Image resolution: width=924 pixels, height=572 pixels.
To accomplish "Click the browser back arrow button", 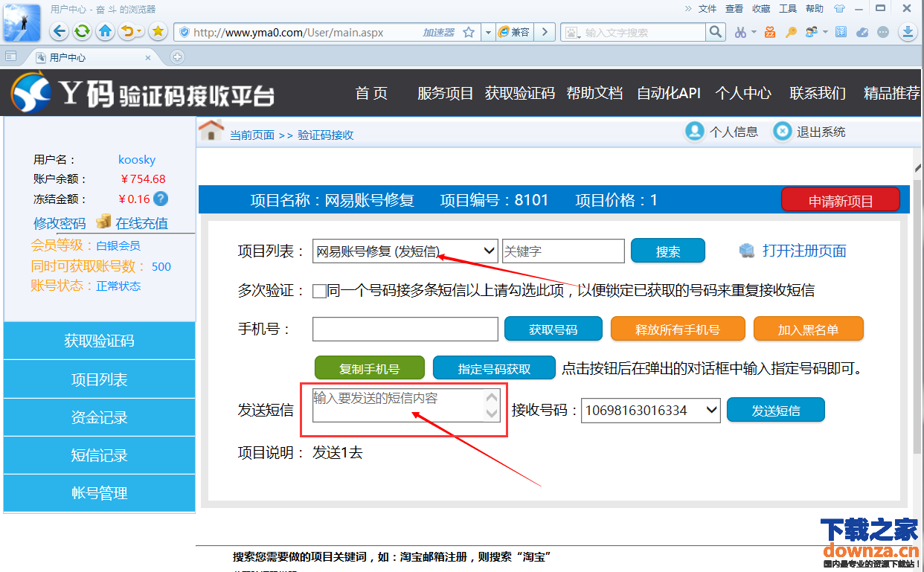I will tap(60, 32).
